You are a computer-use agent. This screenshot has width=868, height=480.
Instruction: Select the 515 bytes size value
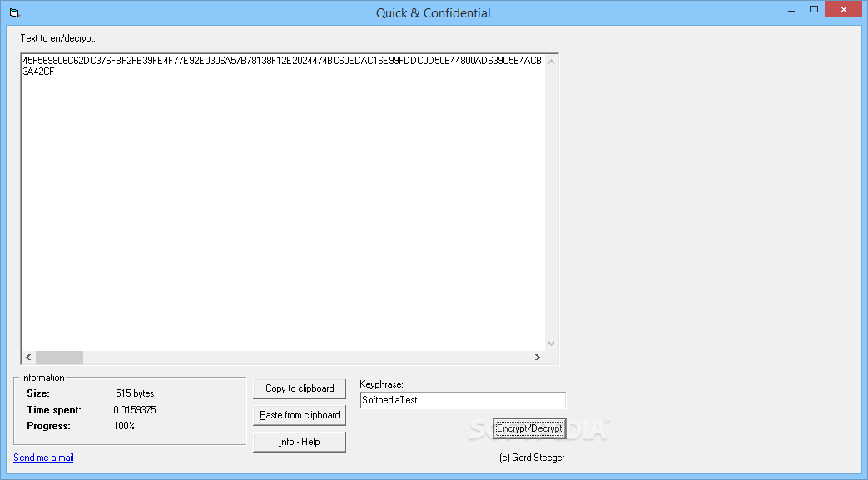(x=135, y=393)
